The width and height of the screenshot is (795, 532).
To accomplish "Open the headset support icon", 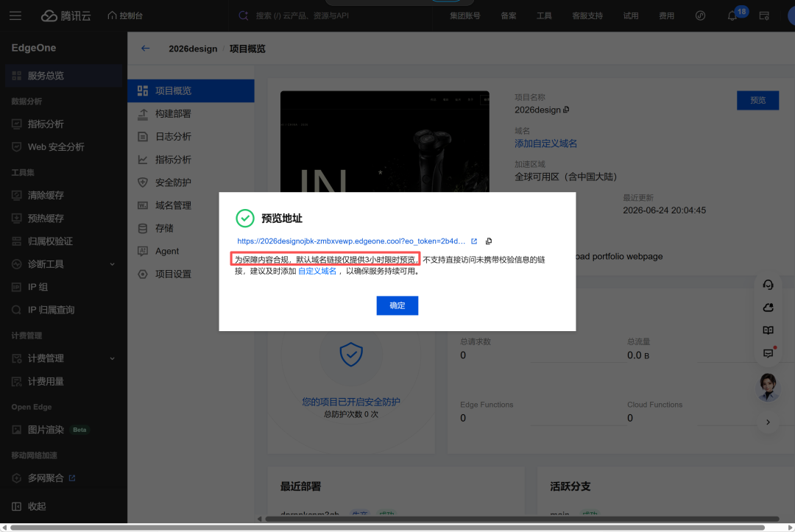I will [x=768, y=285].
